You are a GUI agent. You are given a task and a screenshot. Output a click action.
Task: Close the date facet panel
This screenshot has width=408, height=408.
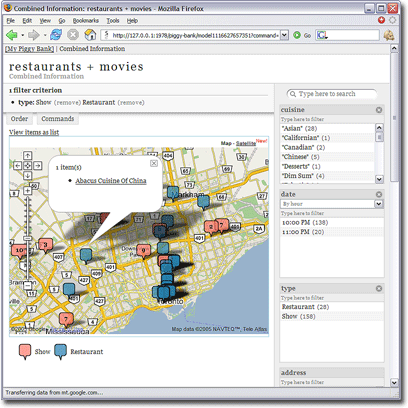click(379, 194)
